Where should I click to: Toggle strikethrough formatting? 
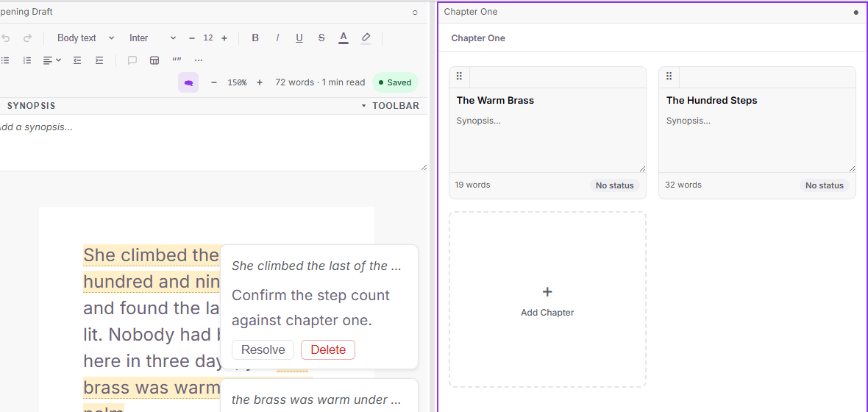pos(321,38)
